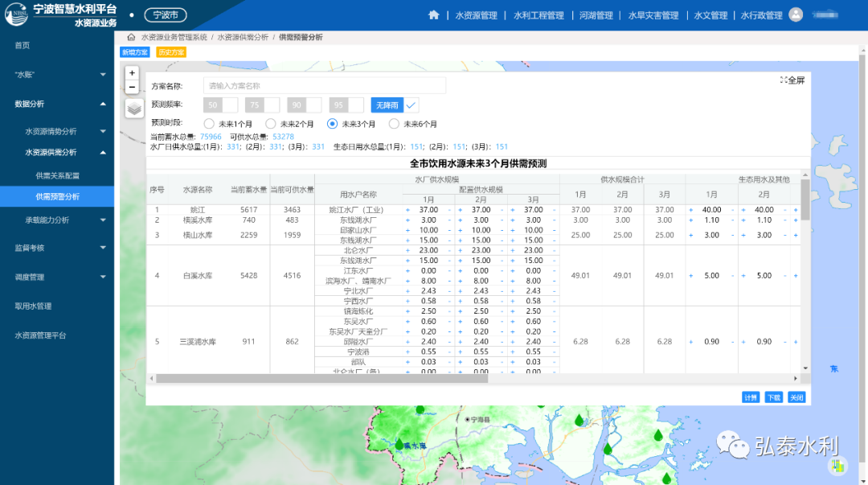Zoom out the map with minus icon
Image resolution: width=868 pixels, height=485 pixels.
coord(132,87)
